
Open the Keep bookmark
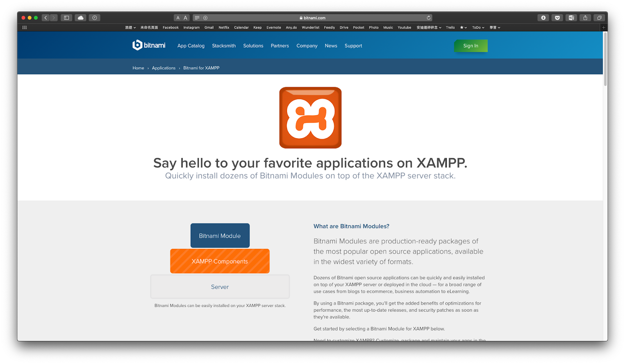[257, 27]
